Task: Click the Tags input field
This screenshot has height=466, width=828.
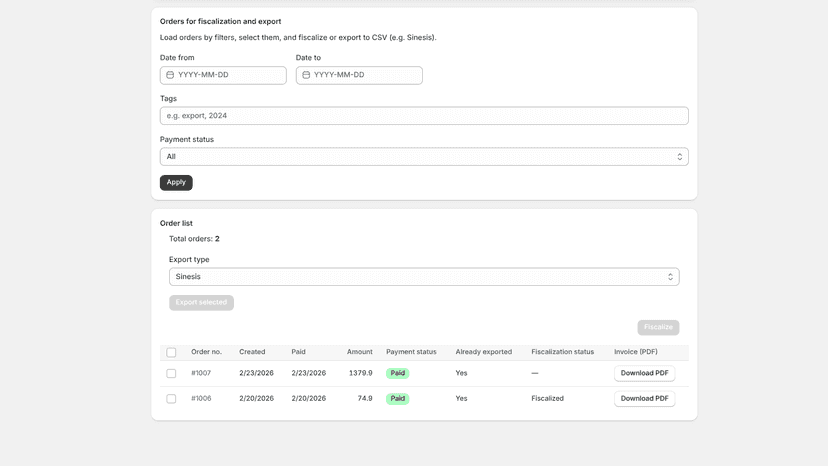Action: [x=424, y=116]
